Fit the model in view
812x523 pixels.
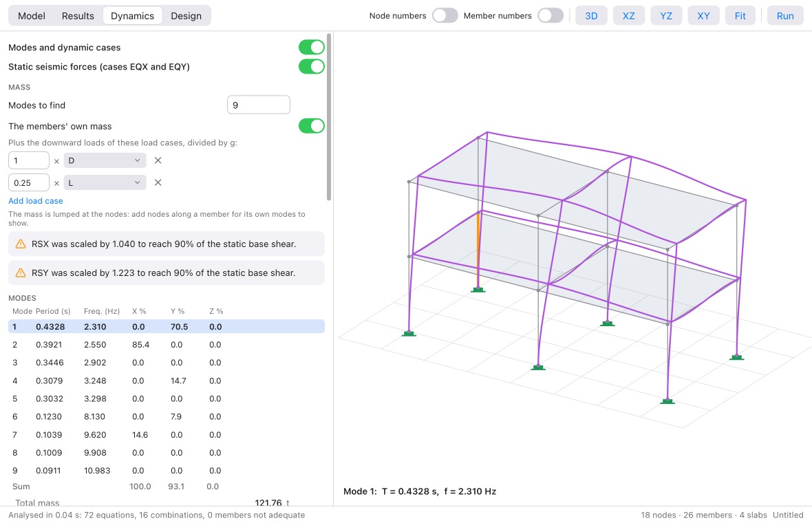click(740, 16)
